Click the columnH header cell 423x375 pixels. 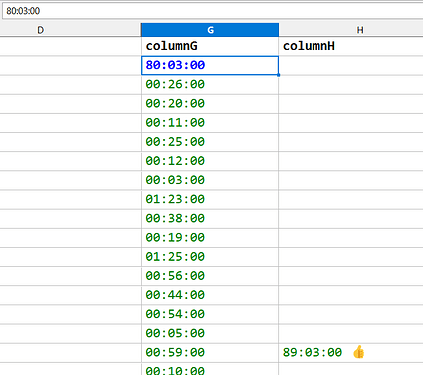351,46
